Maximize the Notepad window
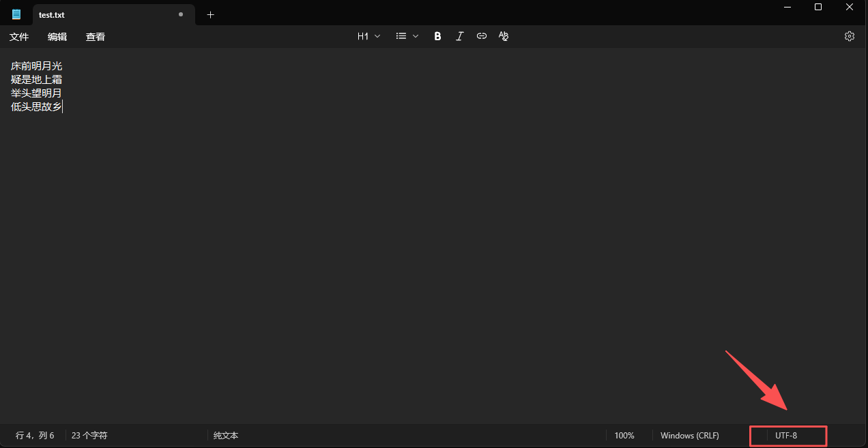The height and width of the screenshot is (448, 868). point(818,7)
